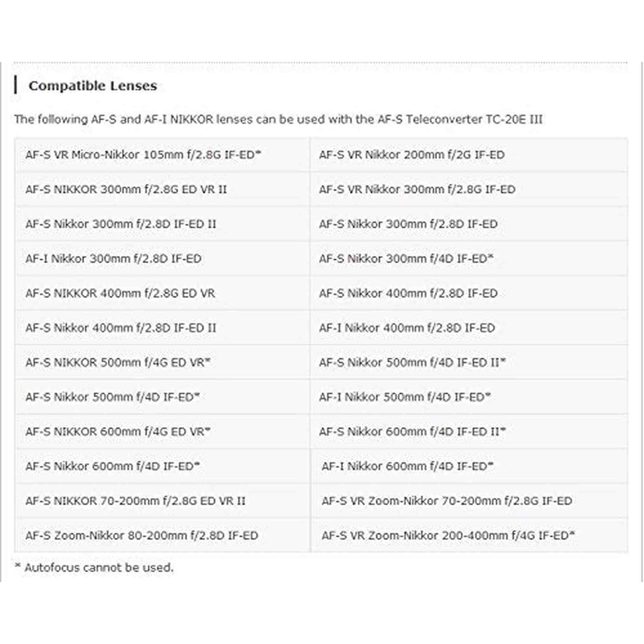
Task: Click AF-S VR Zoom-Nikkor 70-200mm f/2.8G IF-ED
Action: point(447,502)
